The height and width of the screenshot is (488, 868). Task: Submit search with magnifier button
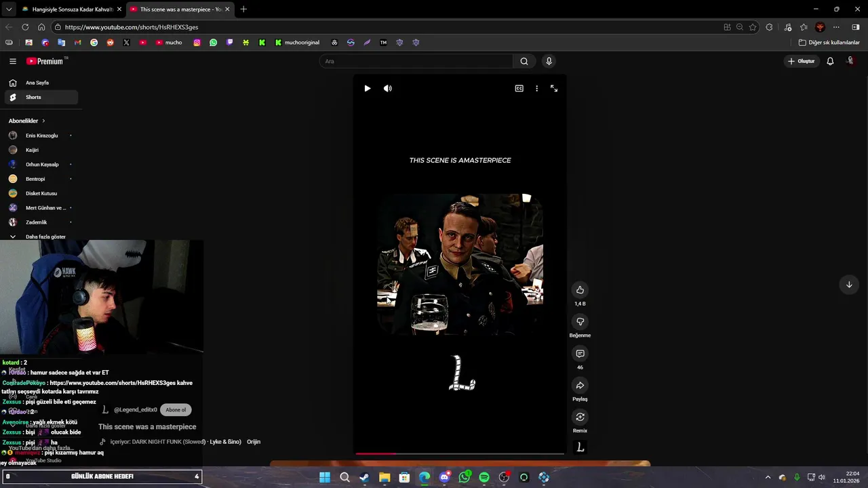click(524, 61)
